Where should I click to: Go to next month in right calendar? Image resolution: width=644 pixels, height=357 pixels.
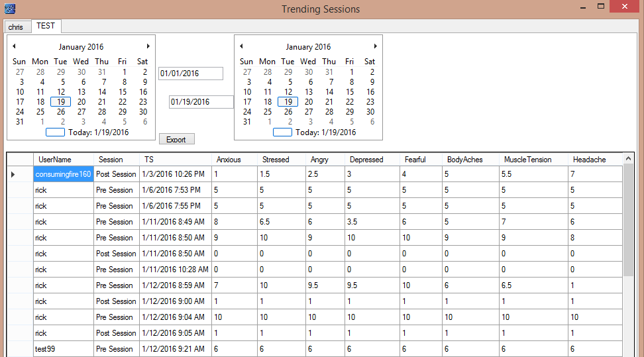[x=376, y=46]
